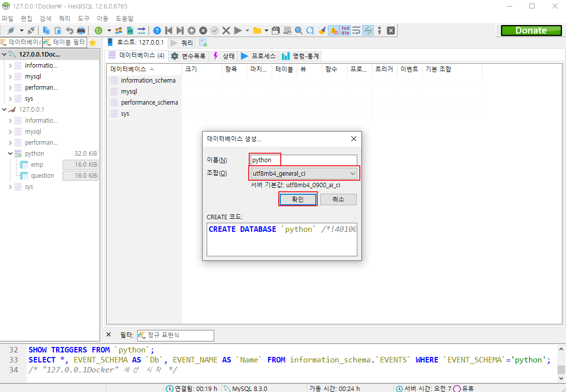Viewport: 566px width, 392px height.
Task: Click the 취소 button in dialog
Action: tap(338, 199)
